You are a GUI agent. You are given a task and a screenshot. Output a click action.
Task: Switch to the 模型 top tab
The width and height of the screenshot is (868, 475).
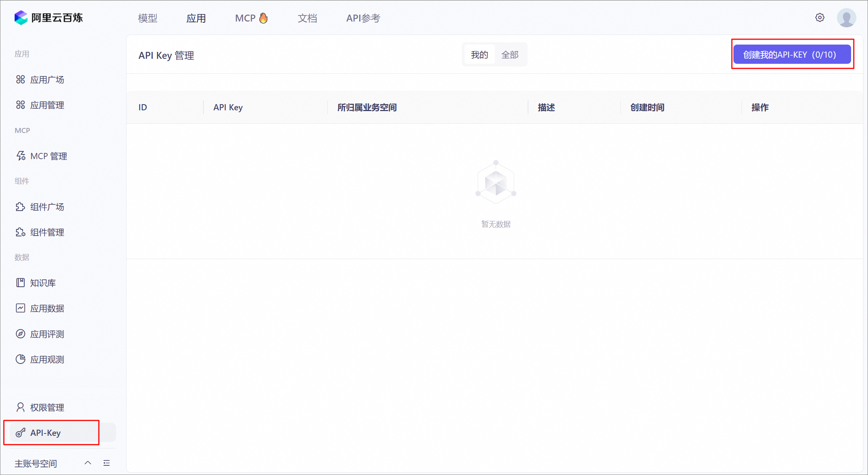(148, 18)
